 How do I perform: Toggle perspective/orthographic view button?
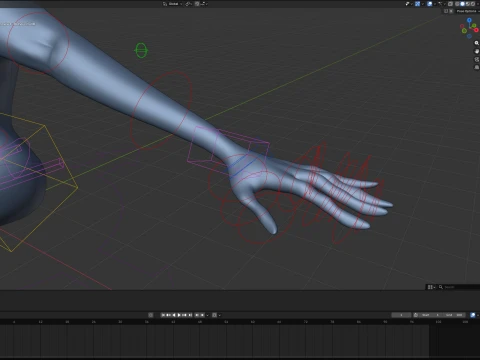point(477,67)
